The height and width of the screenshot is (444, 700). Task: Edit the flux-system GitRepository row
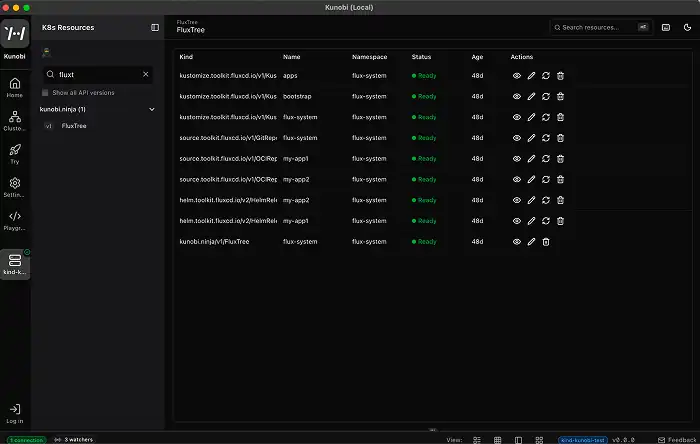point(531,138)
